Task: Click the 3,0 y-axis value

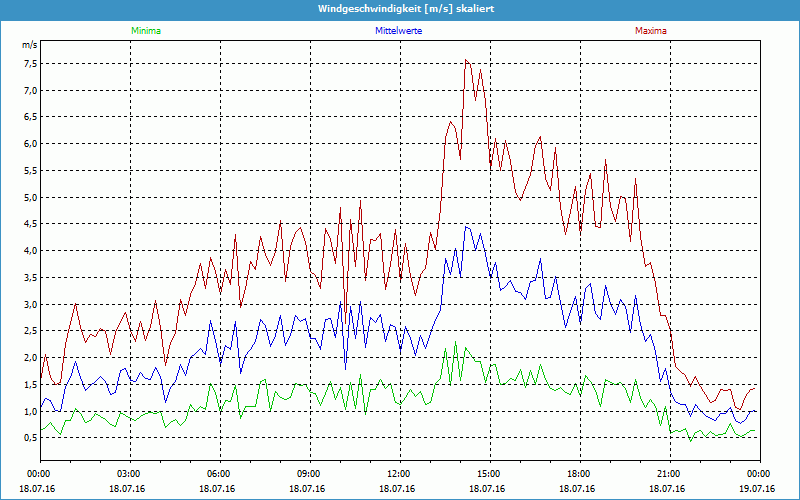Action: 31,304
